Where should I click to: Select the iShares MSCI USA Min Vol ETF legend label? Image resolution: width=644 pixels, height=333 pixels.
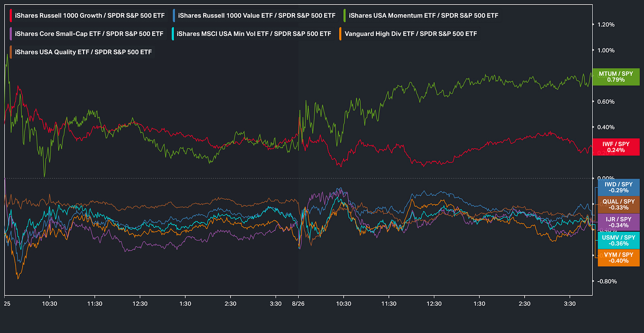[253, 34]
